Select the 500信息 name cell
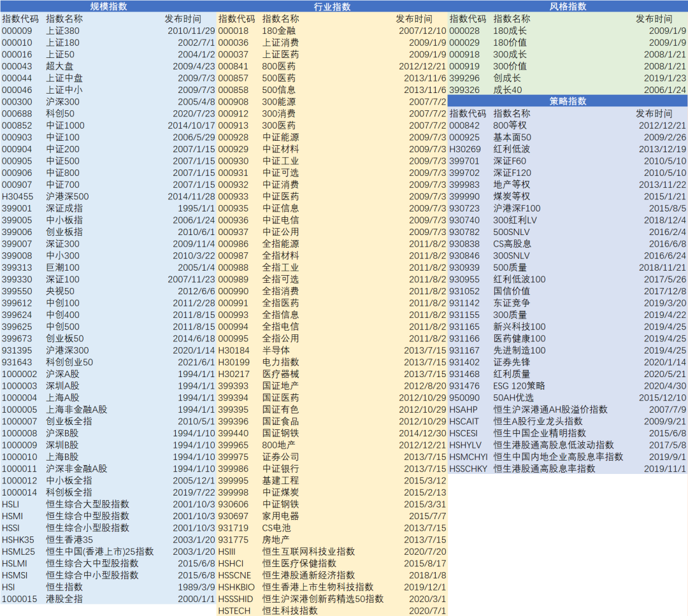The height and width of the screenshot is (616, 688). click(x=278, y=90)
